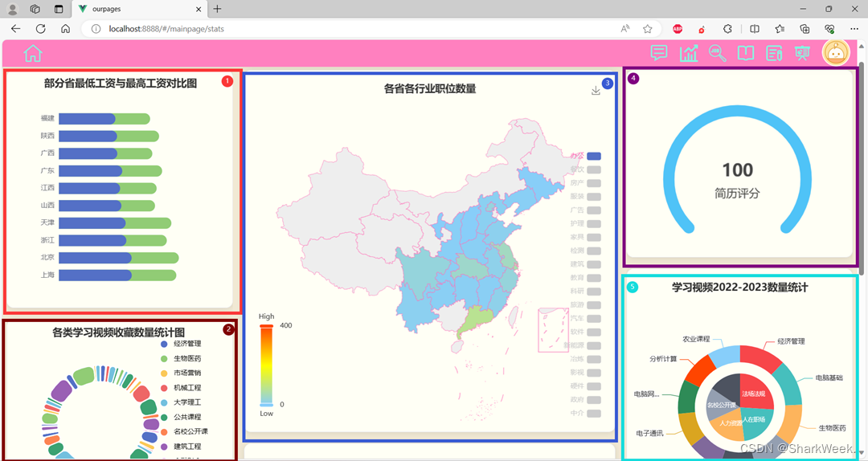Go back in the browser
This screenshot has width=868, height=461.
[15, 29]
